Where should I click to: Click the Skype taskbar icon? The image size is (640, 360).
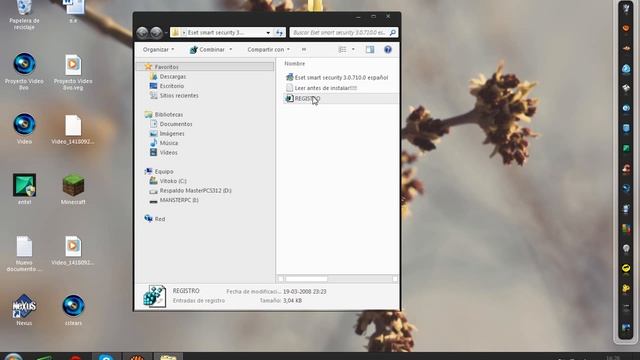tap(106, 357)
